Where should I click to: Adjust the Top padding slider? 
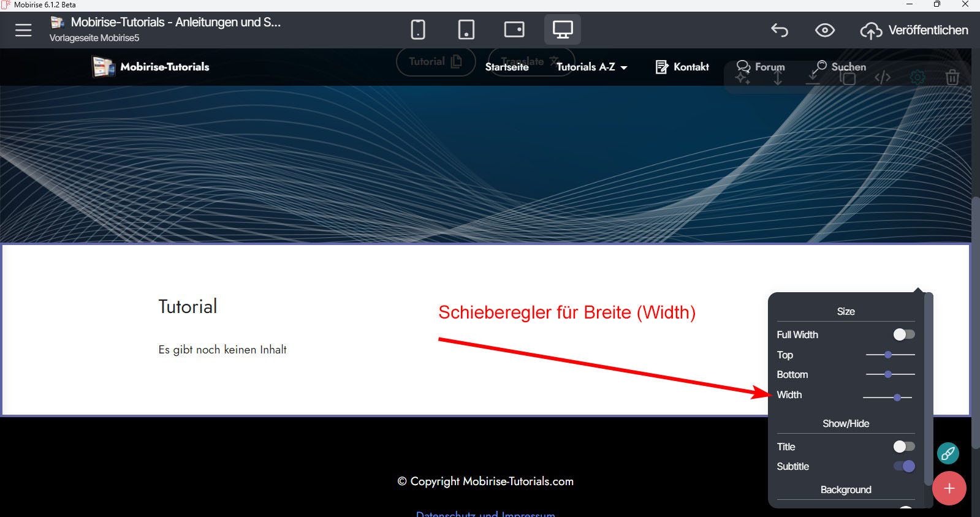890,355
